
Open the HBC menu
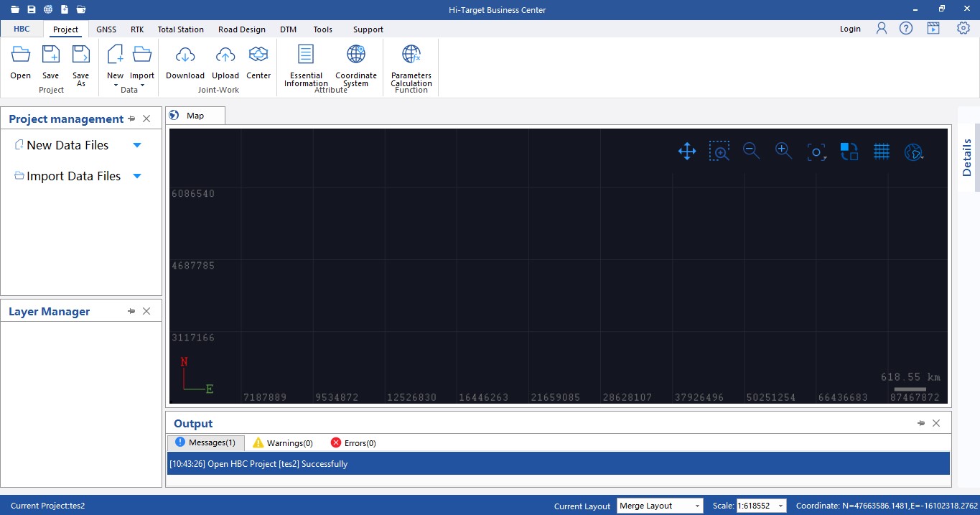(x=22, y=29)
